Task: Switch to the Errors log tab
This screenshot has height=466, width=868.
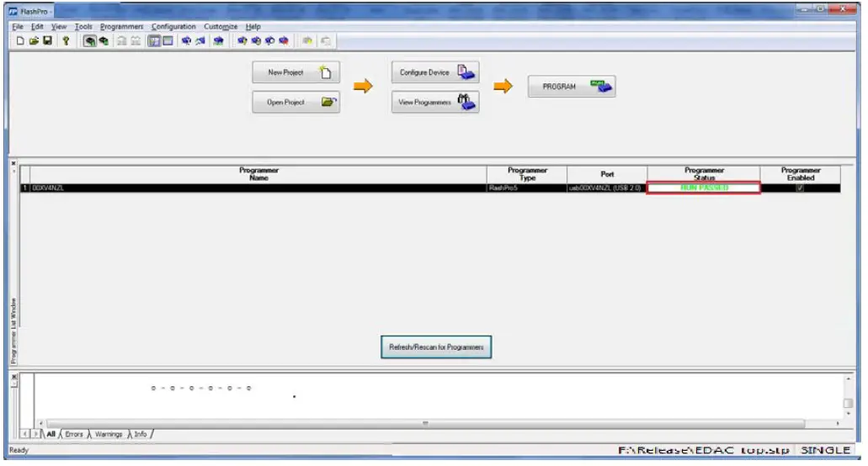Action: click(x=73, y=435)
